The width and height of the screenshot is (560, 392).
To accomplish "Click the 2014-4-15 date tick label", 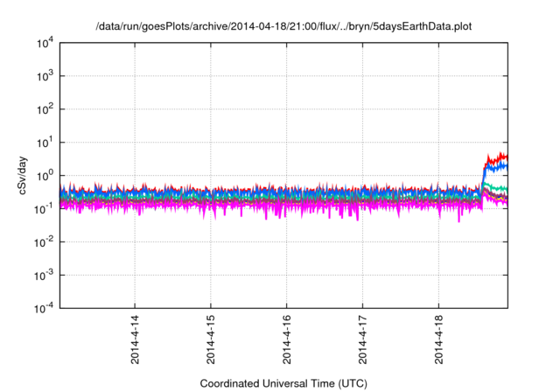I will tap(211, 339).
